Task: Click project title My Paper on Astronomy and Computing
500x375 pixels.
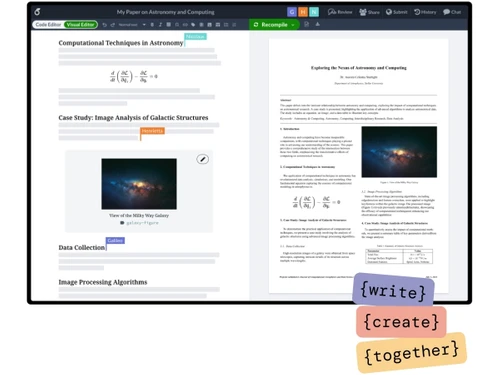Action: pos(165,12)
